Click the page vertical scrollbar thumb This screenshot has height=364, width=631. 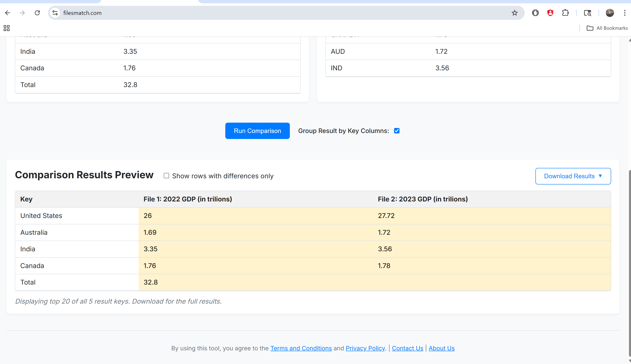tap(630, 262)
